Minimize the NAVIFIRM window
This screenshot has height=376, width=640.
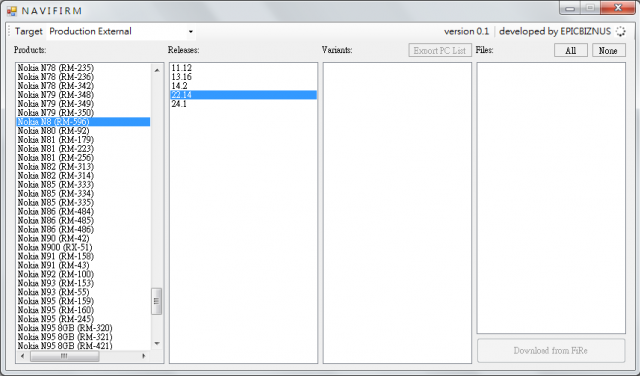click(x=570, y=8)
